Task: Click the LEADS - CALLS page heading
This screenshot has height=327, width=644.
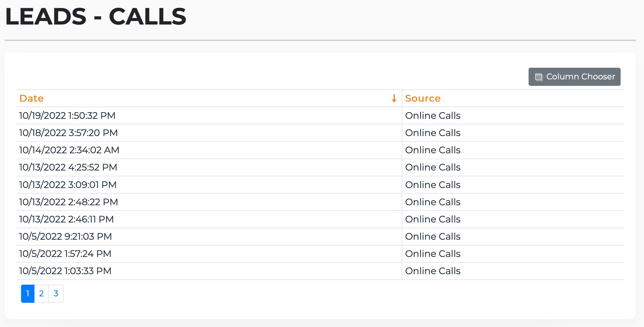Action: tap(96, 16)
